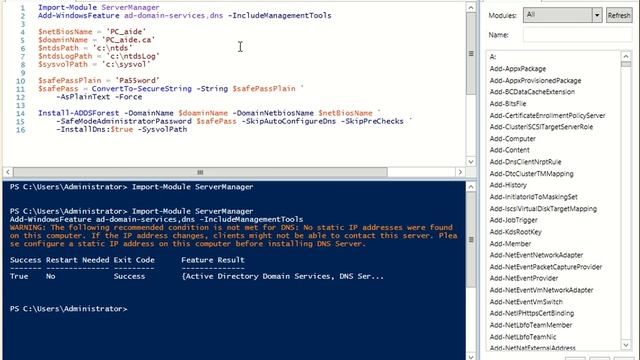Image resolution: width=640 pixels, height=360 pixels.
Task: Click script editor horizontal scrollbar thumb
Action: pyautogui.click(x=200, y=172)
